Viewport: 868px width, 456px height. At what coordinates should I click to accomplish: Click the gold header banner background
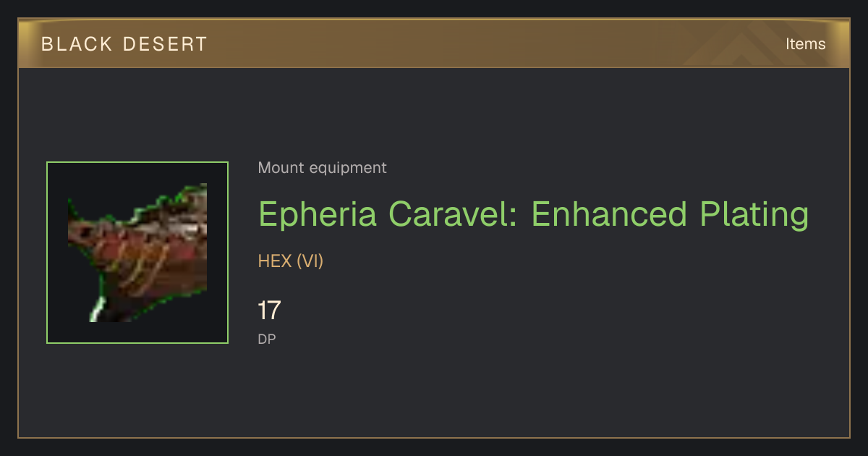434,44
